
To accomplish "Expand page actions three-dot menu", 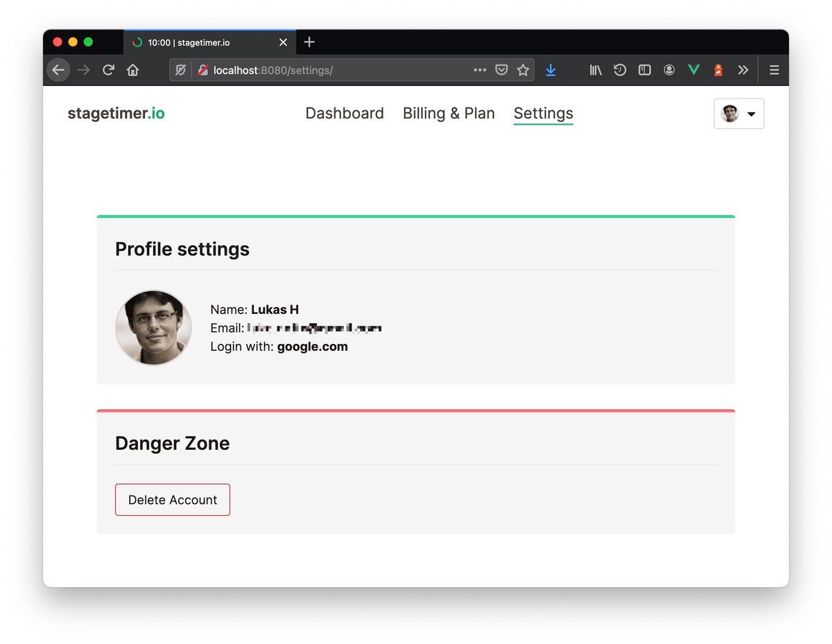I will tap(480, 70).
